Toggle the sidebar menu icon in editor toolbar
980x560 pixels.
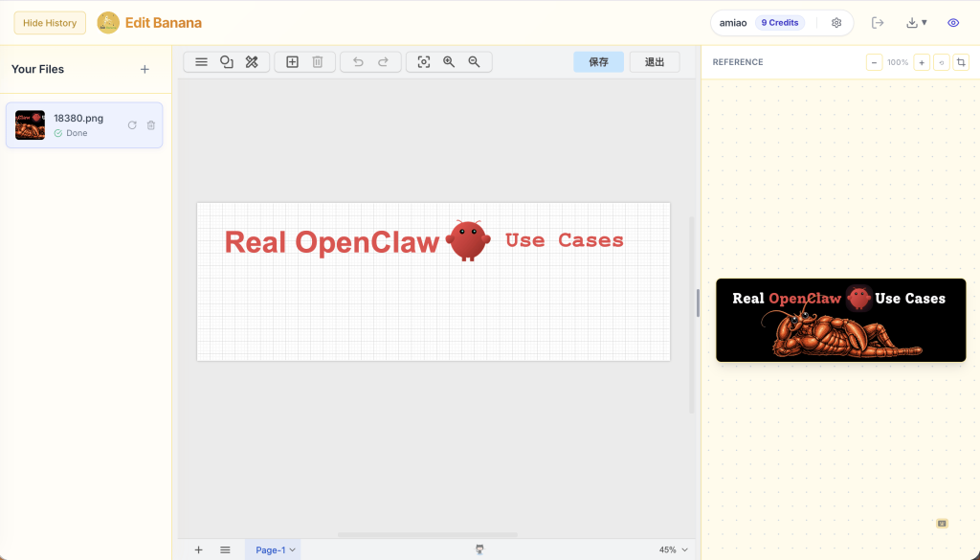click(202, 62)
